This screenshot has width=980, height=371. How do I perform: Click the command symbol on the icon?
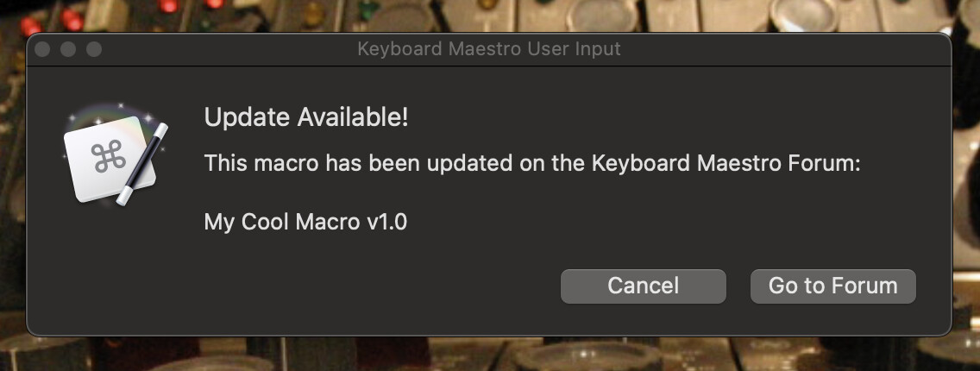click(109, 158)
